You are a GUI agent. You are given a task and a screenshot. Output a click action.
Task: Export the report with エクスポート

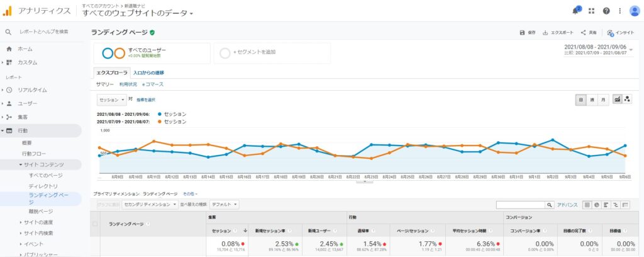(x=558, y=33)
